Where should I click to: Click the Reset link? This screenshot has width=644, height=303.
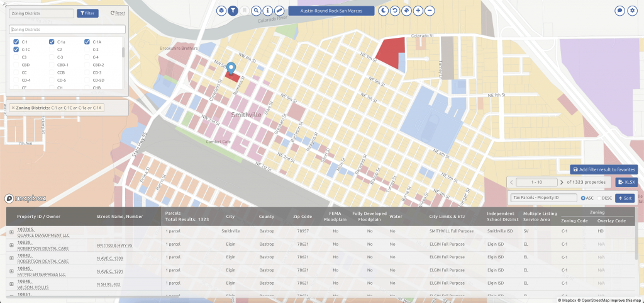(x=118, y=13)
